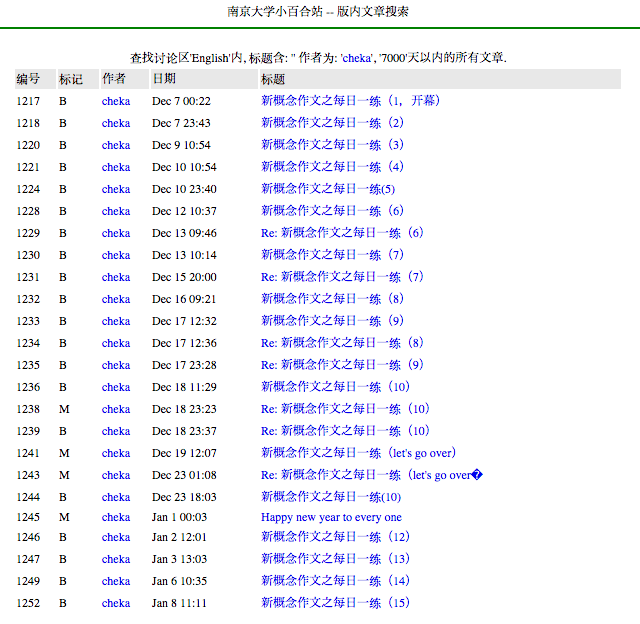Click date 'Dec 15 20:00'
This screenshot has height=624, width=640.
(184, 278)
